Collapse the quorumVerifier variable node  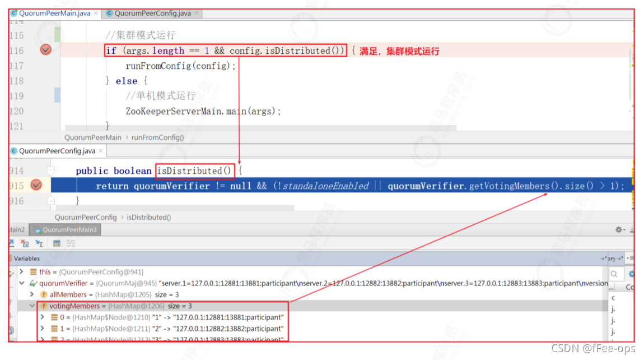[22, 283]
